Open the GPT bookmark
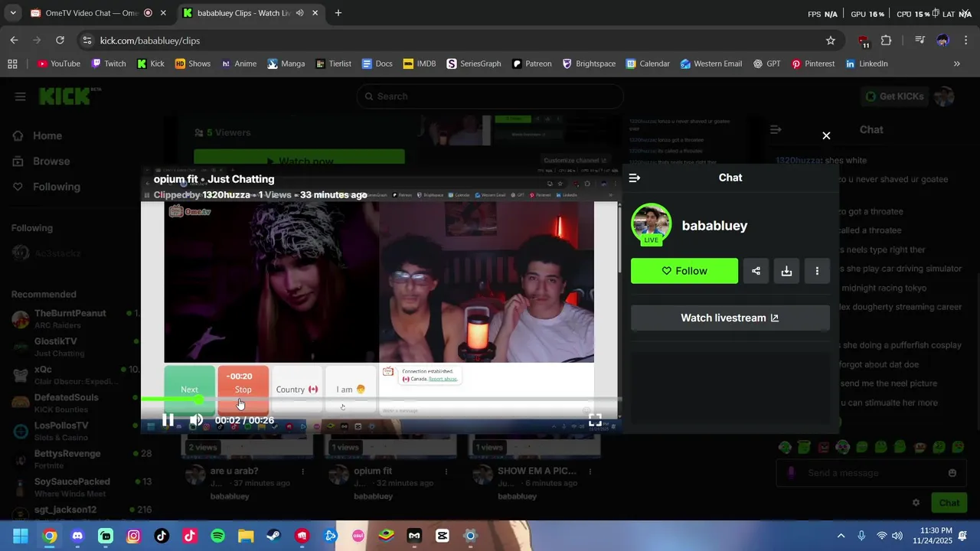Image resolution: width=980 pixels, height=551 pixels. (767, 64)
